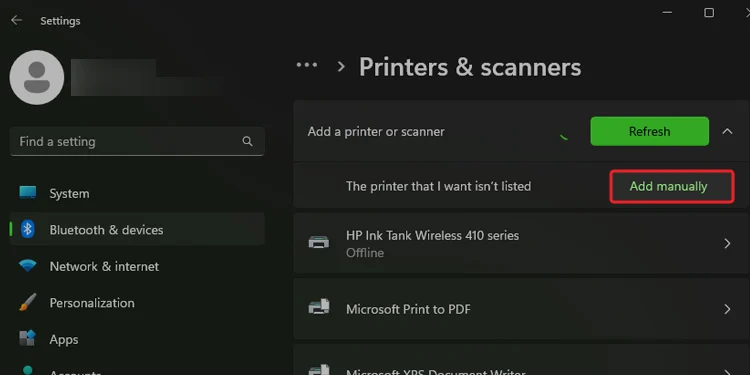Click the back arrow next to Settings
The width and height of the screenshot is (750, 375).
click(x=16, y=20)
